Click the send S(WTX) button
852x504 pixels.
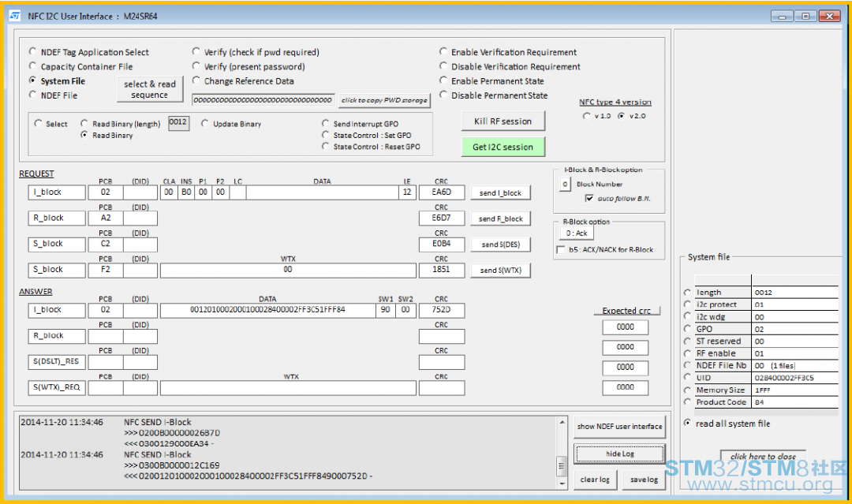pyautogui.click(x=500, y=270)
